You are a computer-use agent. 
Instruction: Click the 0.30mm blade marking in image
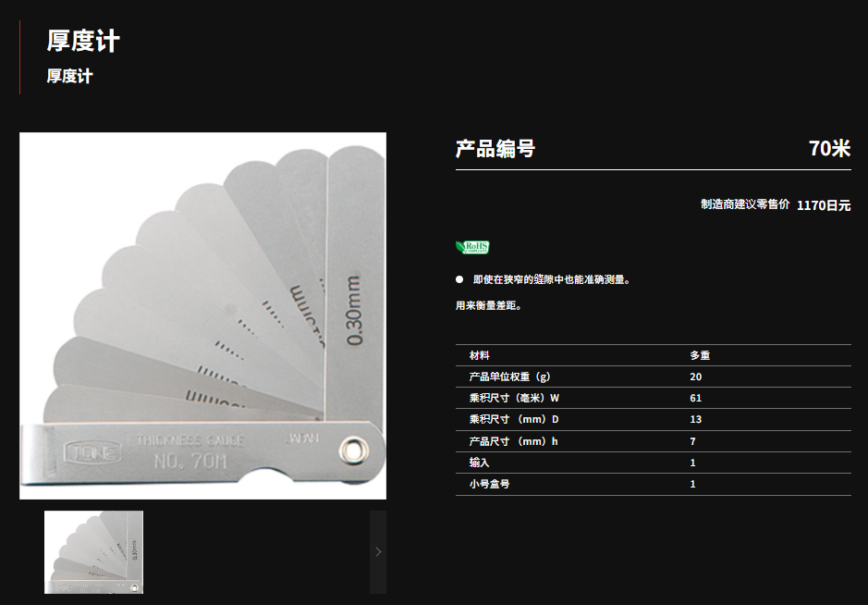pyautogui.click(x=353, y=309)
